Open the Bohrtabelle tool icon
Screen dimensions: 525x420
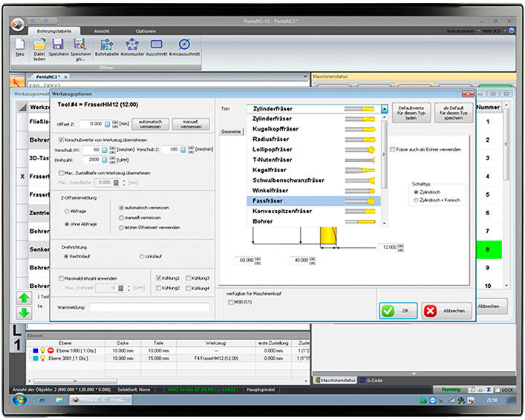[x=106, y=45]
